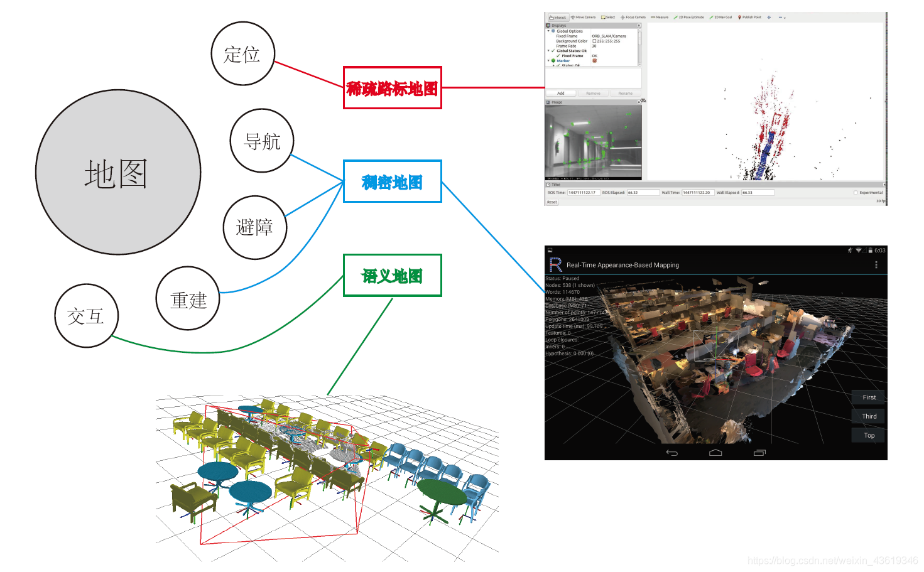Click the Wall Time field
The image size is (924, 572).
pos(698,193)
